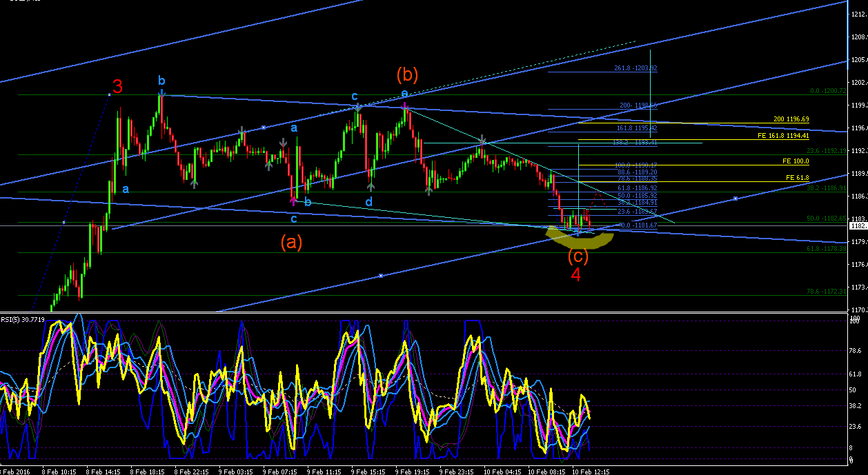
Task: Select the red wave label 4
Action: click(x=576, y=274)
